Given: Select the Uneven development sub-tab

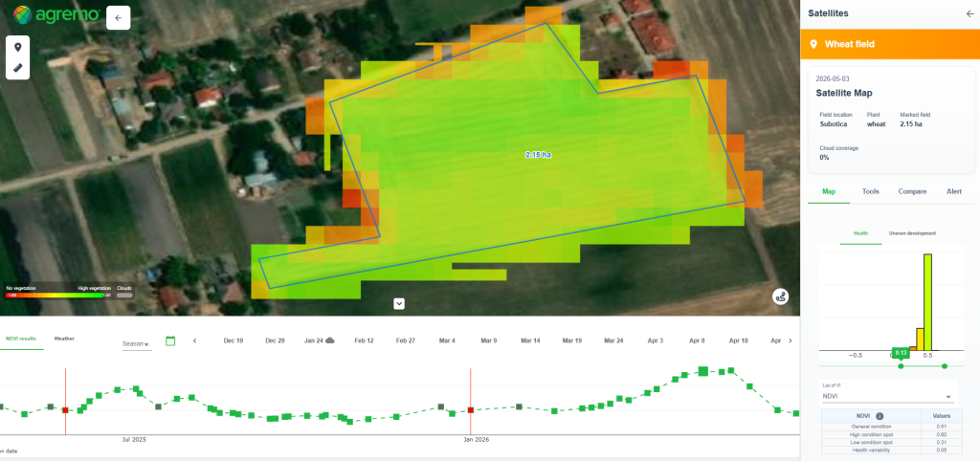Looking at the screenshot, I should tap(912, 233).
